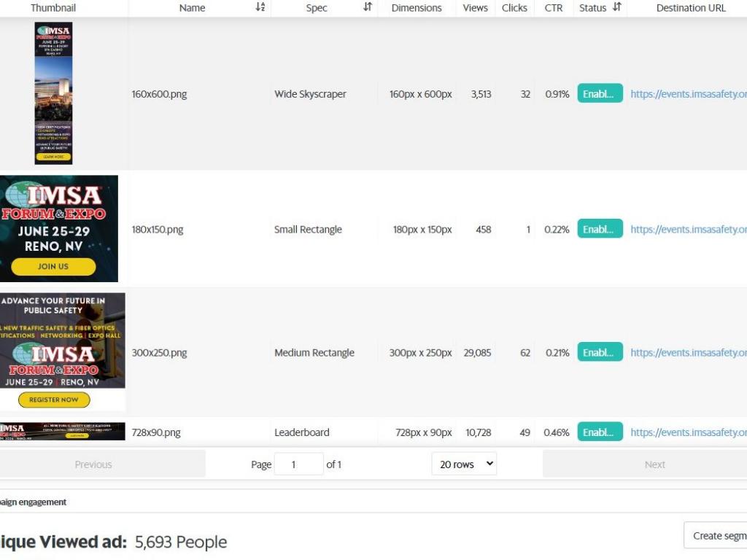
Task: Toggle Enabled status for 300x250.png ad
Action: pos(600,352)
